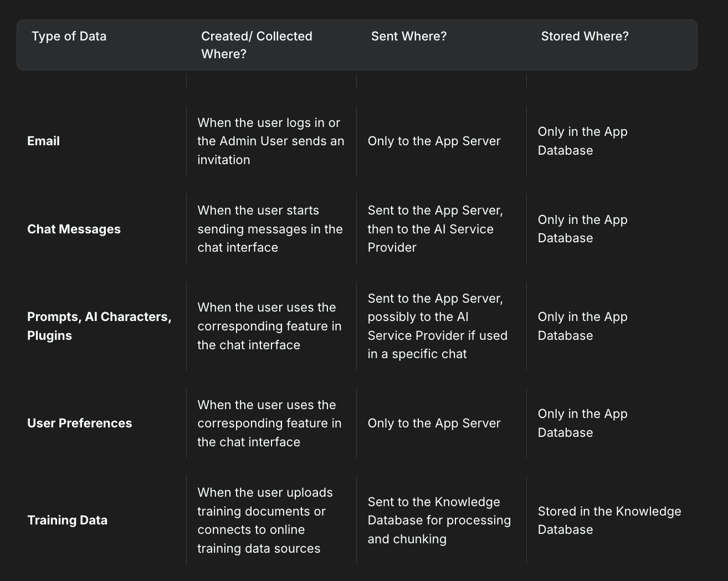Click the Created/ Collected Where? header
Image resolution: width=728 pixels, height=581 pixels.
click(x=257, y=45)
